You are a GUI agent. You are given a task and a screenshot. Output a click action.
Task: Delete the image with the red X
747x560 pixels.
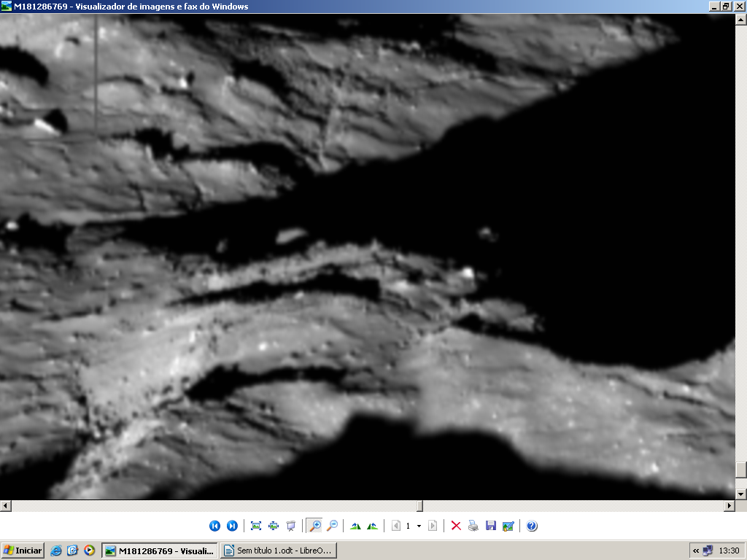tap(456, 526)
